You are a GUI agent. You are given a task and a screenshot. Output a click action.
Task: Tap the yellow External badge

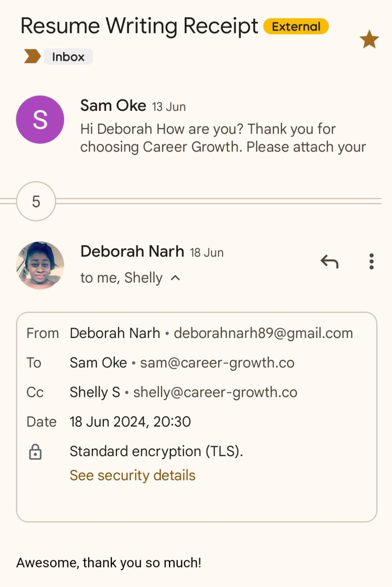coord(296,26)
